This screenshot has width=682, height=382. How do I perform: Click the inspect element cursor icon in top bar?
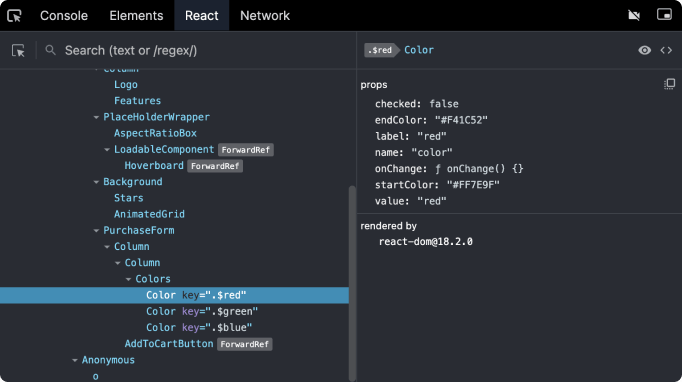(14, 16)
